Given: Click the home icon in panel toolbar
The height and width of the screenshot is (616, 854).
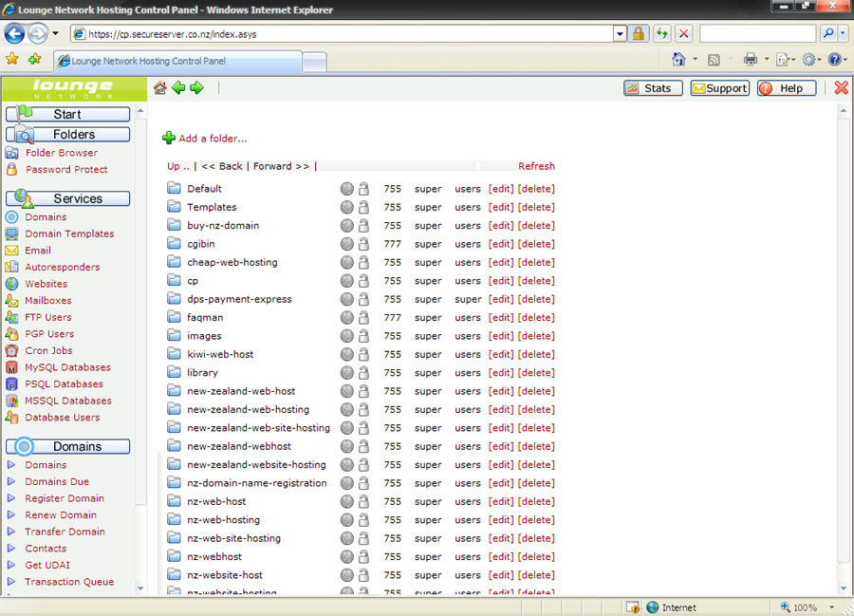Looking at the screenshot, I should tap(159, 88).
